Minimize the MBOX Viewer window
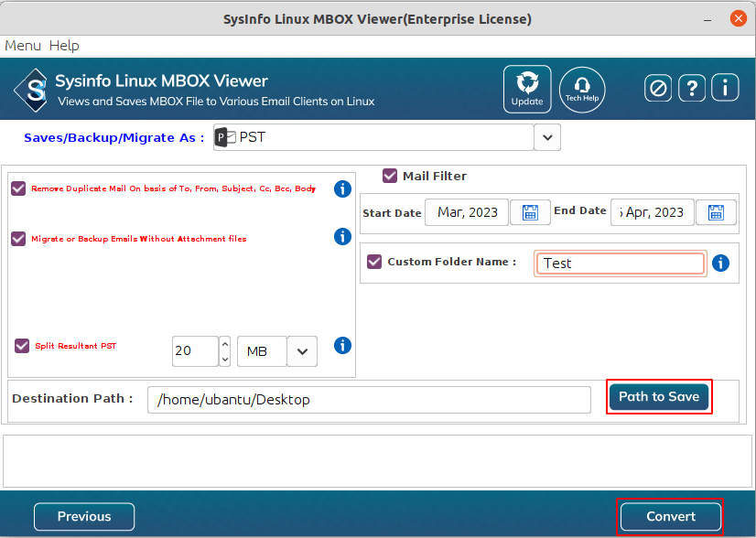The height and width of the screenshot is (538, 756). point(707,20)
